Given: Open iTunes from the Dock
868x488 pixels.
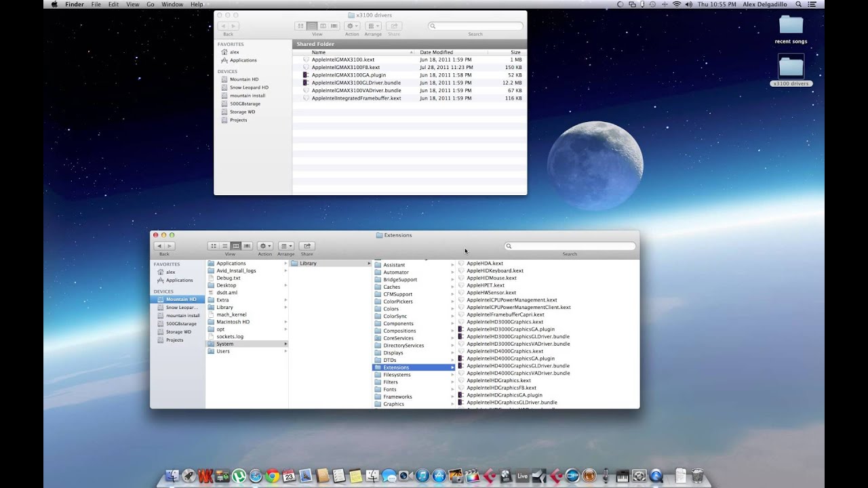Looking at the screenshot, I should tap(422, 476).
